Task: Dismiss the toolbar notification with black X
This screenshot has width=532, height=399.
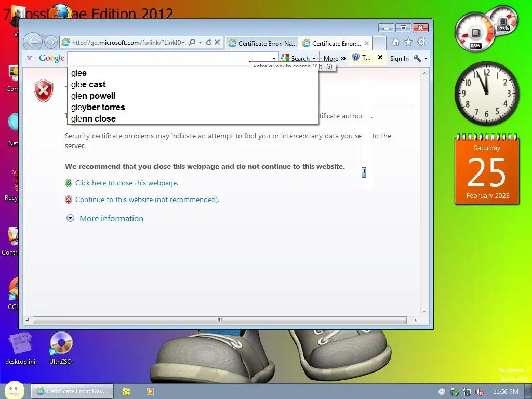Action: coord(380,57)
